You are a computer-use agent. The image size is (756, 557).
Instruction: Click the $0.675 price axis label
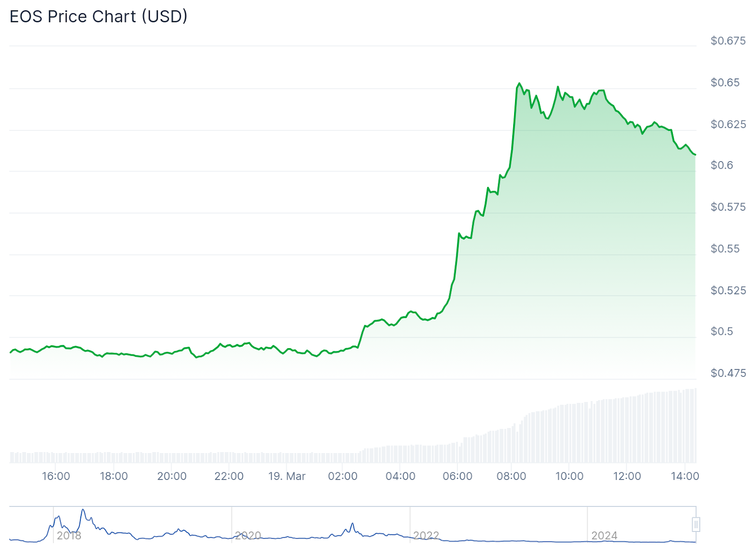tap(728, 41)
